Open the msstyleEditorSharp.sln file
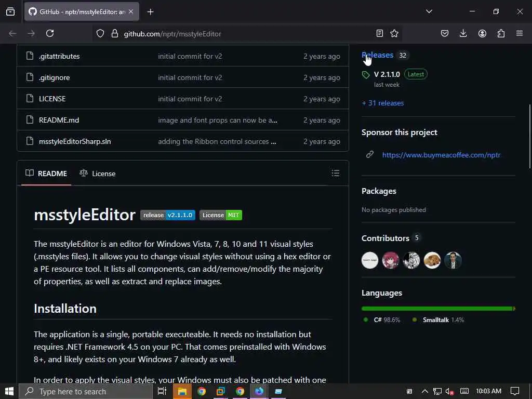 75,141
